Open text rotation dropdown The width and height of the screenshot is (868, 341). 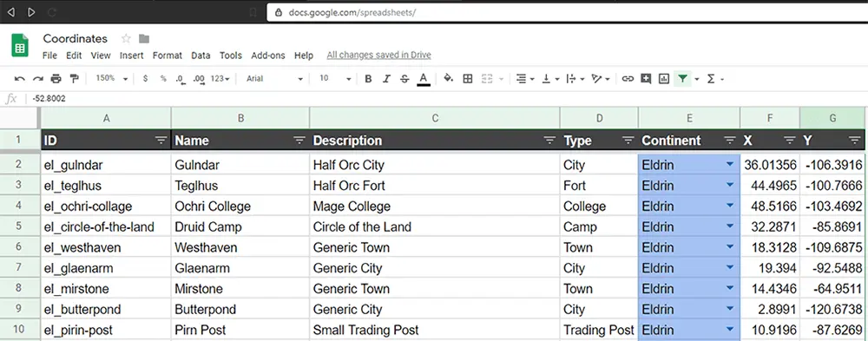[601, 79]
